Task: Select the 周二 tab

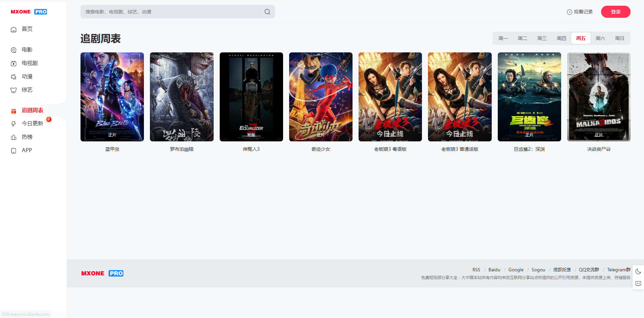Action: click(x=522, y=38)
